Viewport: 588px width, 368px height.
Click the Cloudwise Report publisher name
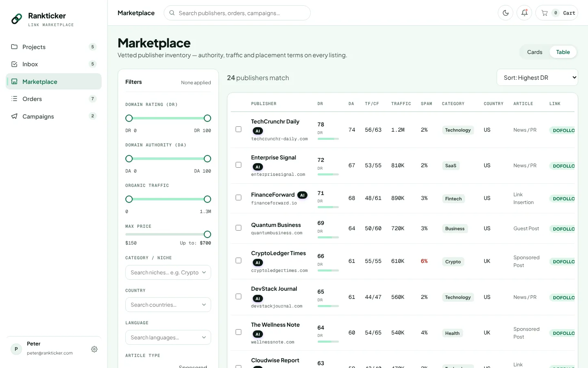(x=275, y=360)
